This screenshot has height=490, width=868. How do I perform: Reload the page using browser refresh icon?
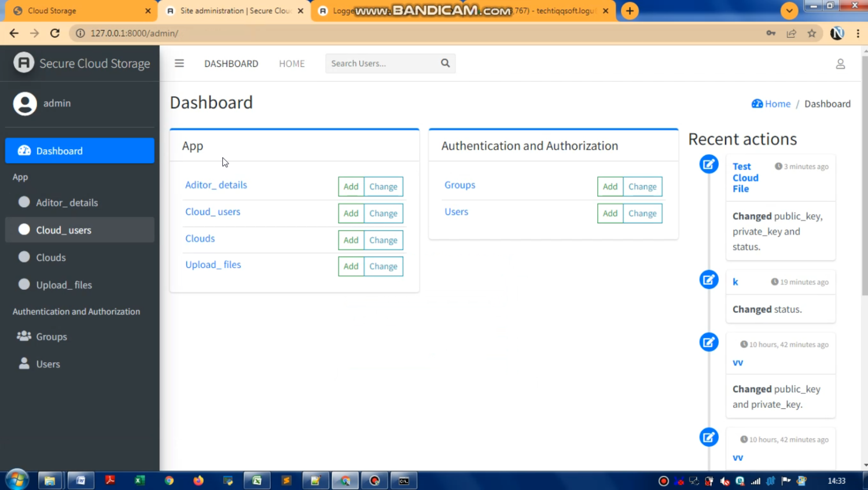coord(55,34)
